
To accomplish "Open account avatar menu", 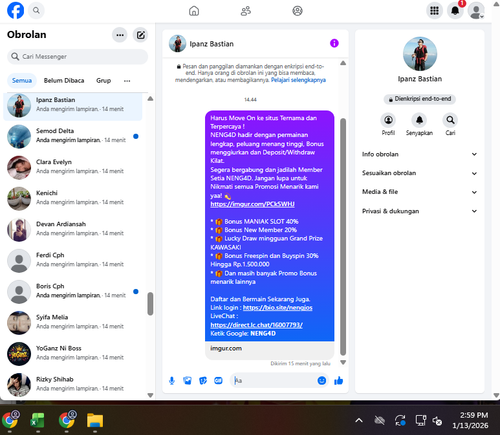I will (476, 11).
